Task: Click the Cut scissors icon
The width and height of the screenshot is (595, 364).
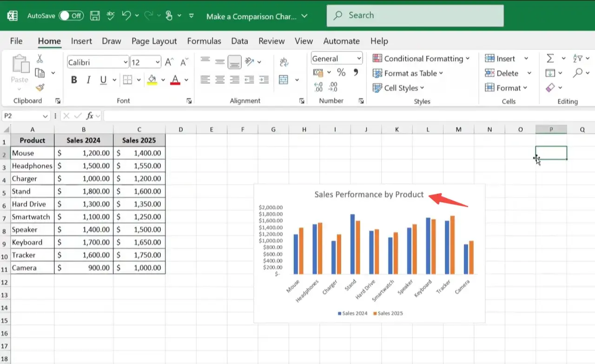Action: [x=40, y=59]
